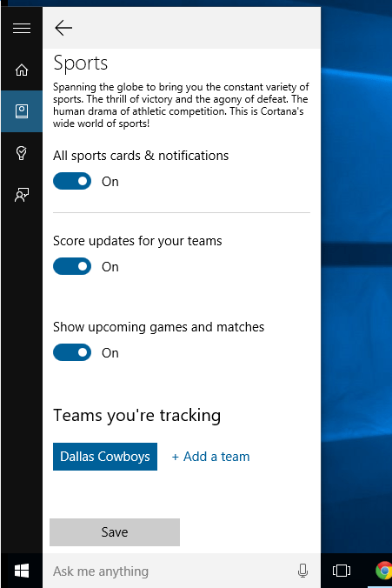Open the Cortana hamburger menu
Image resolution: width=392 pixels, height=588 pixels.
pyautogui.click(x=22, y=28)
